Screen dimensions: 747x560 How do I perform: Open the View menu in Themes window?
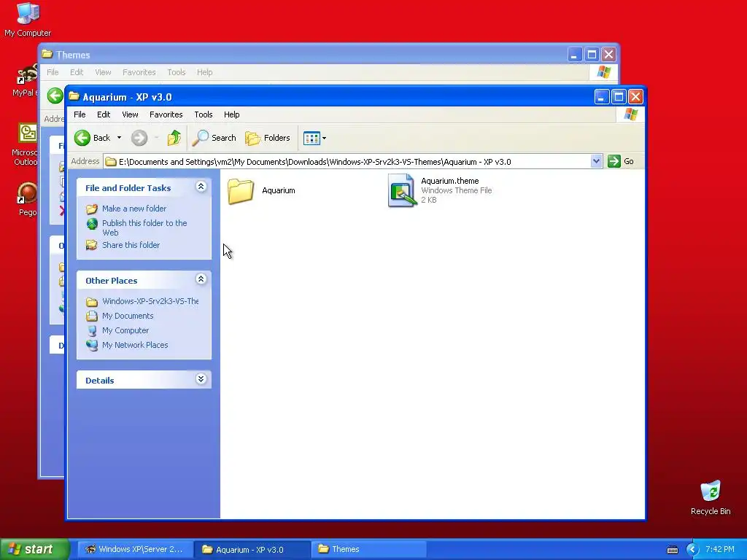[103, 72]
